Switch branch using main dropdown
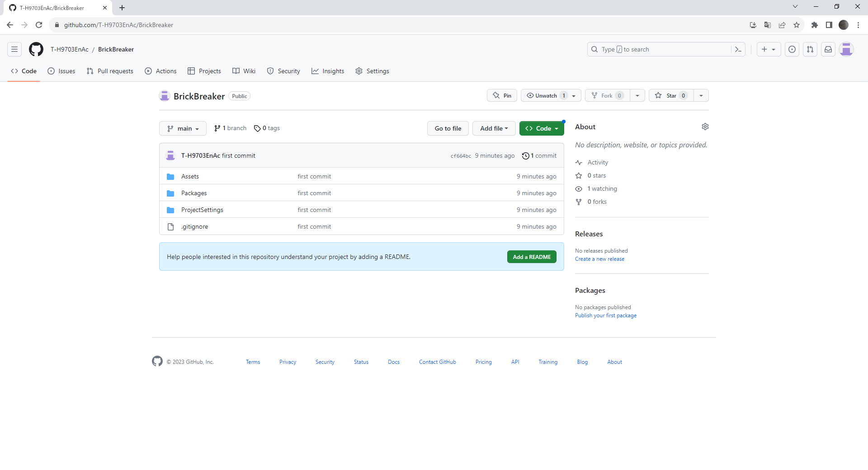Viewport: 868px width, 470px height. pyautogui.click(x=183, y=128)
